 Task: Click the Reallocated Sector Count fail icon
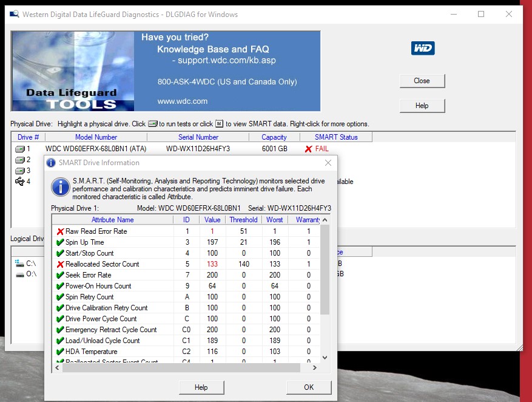click(60, 264)
